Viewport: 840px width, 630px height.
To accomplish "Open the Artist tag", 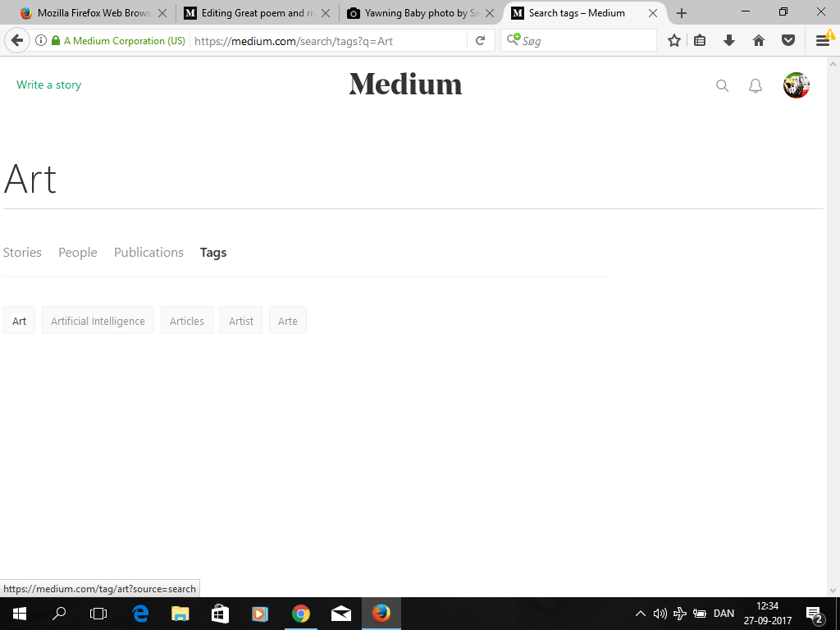I will coord(241,321).
